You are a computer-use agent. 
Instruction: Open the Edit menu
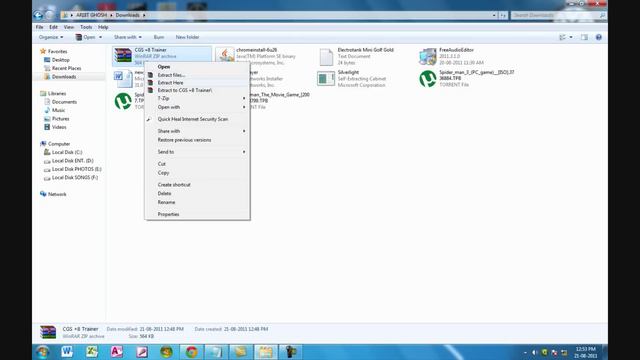tap(53, 27)
